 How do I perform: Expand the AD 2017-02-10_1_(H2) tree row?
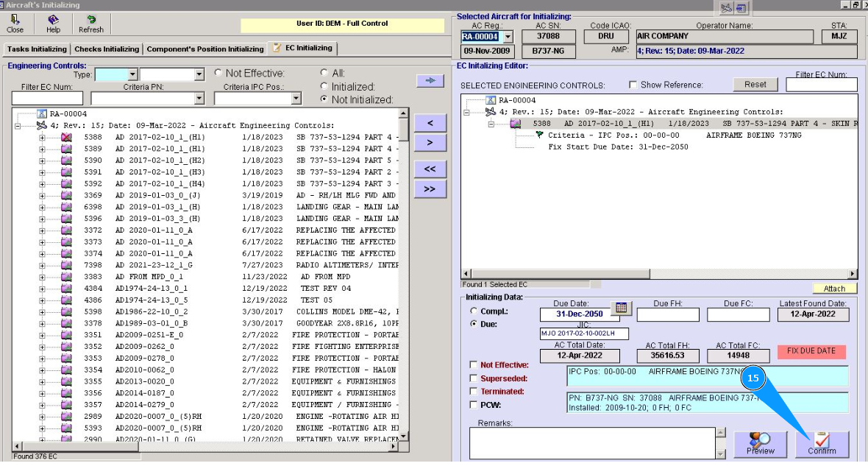tap(42, 160)
